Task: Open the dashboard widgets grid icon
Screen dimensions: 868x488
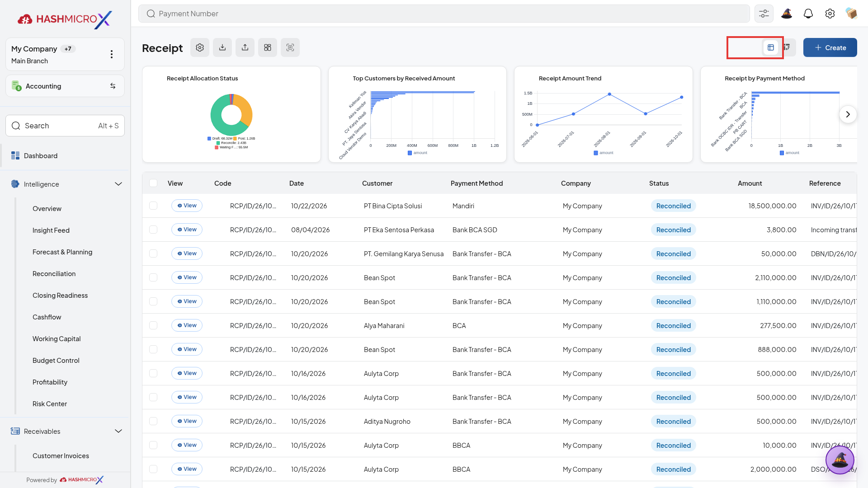Action: [x=268, y=47]
